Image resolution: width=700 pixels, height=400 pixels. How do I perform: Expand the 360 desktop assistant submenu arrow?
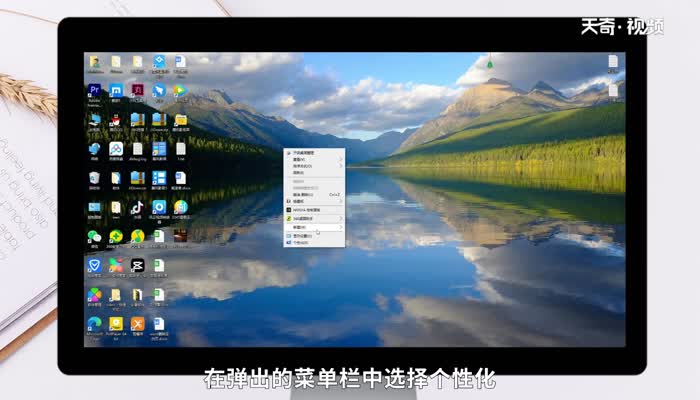coord(341,218)
